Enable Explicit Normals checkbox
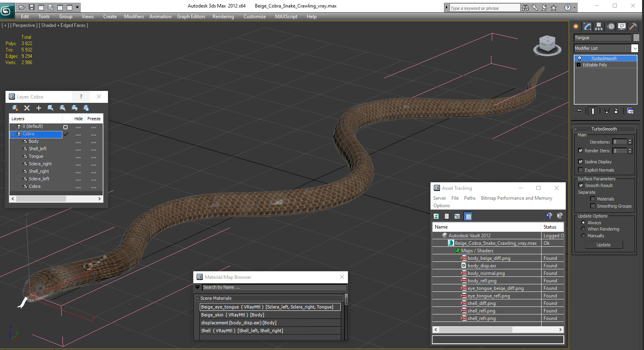644x350 pixels. click(x=580, y=170)
